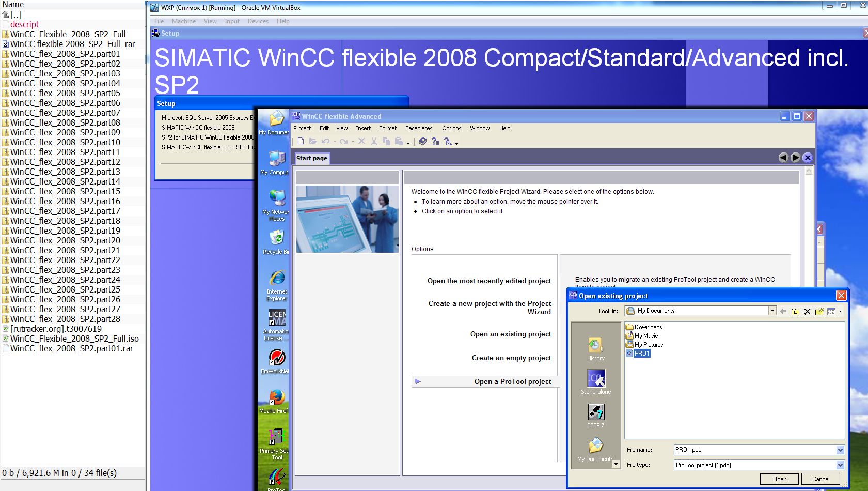Click the Undo arrow in WinCC toolbar
Viewport: 868px width, 491px height.
(325, 141)
